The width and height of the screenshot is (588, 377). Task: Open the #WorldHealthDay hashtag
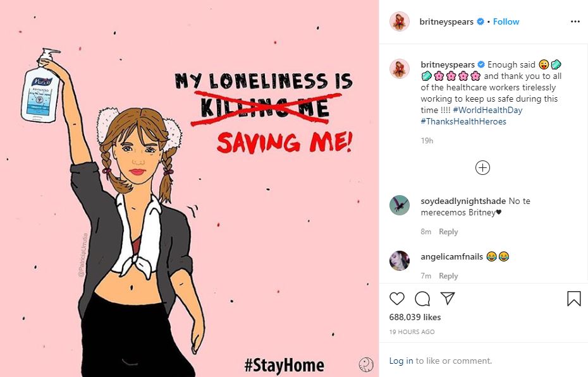pos(487,110)
